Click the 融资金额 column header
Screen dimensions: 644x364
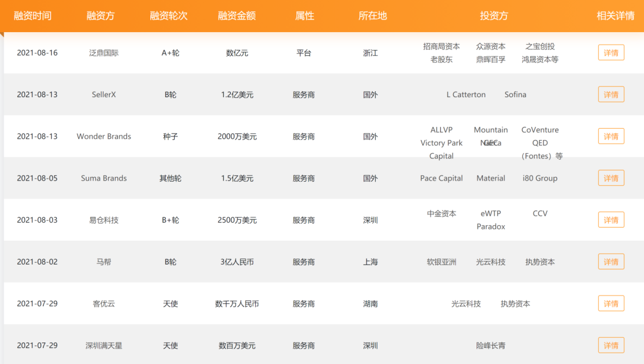click(237, 15)
